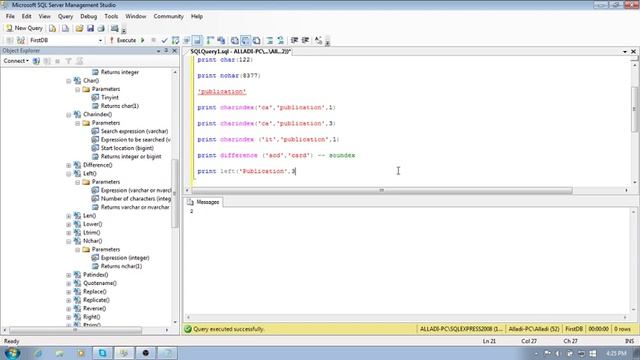The image size is (640, 360).
Task: Click the New Query button
Action: tap(24, 28)
